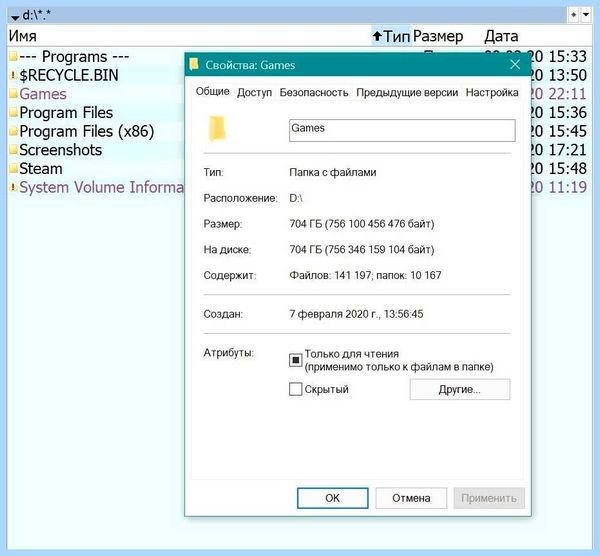Toggle the Только для чтения checkbox
The image size is (600, 556).
coord(295,360)
